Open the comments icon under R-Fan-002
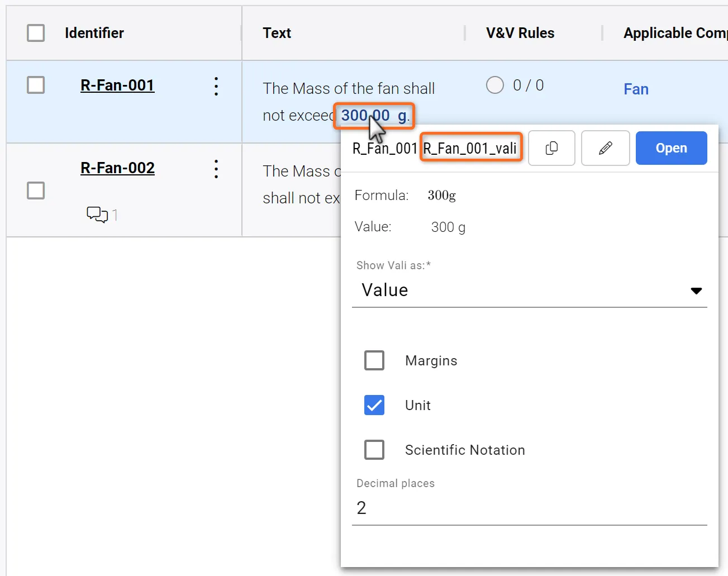 click(97, 215)
